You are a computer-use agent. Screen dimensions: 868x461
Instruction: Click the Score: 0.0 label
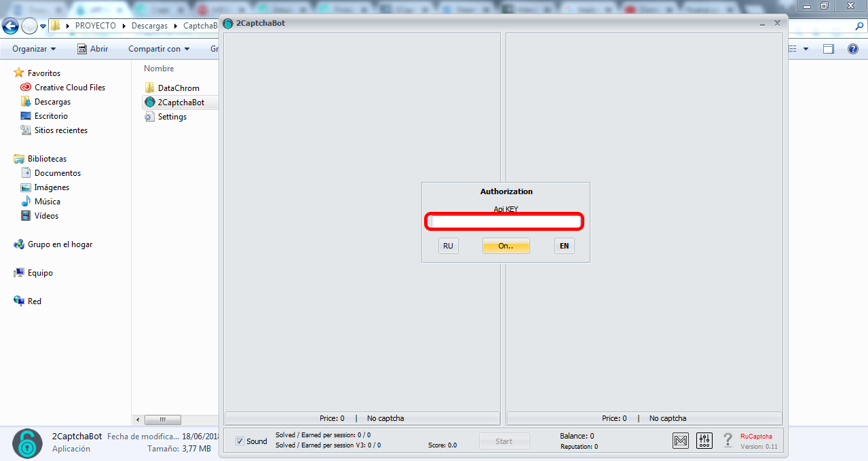click(x=442, y=445)
